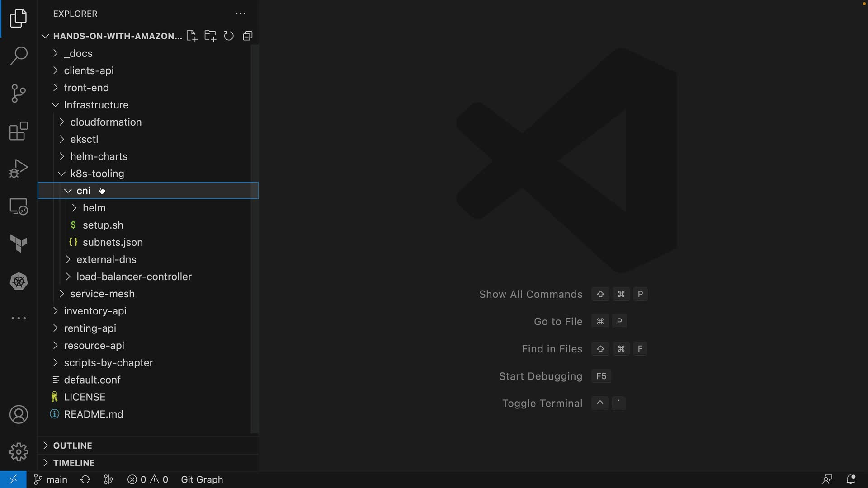Image resolution: width=868 pixels, height=488 pixels.
Task: Collapse all folders in Explorer
Action: (x=247, y=36)
